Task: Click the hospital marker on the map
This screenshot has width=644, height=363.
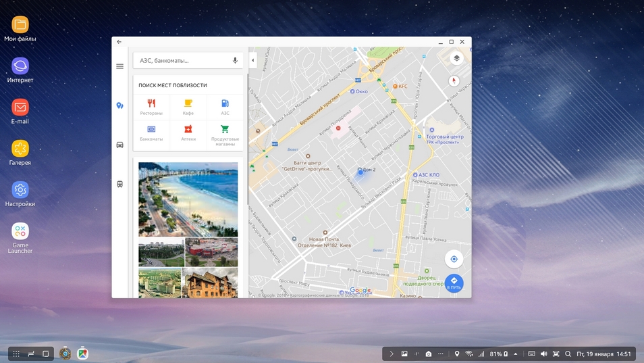Action: pos(338,128)
